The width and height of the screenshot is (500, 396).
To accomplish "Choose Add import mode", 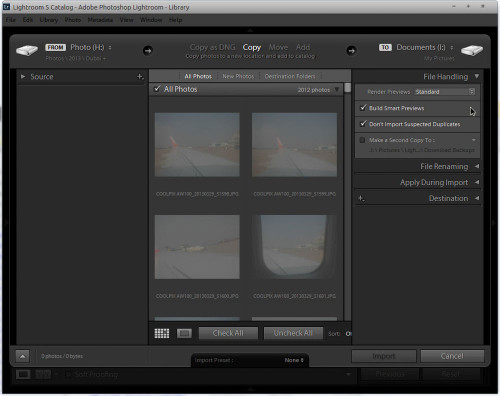I will [303, 47].
